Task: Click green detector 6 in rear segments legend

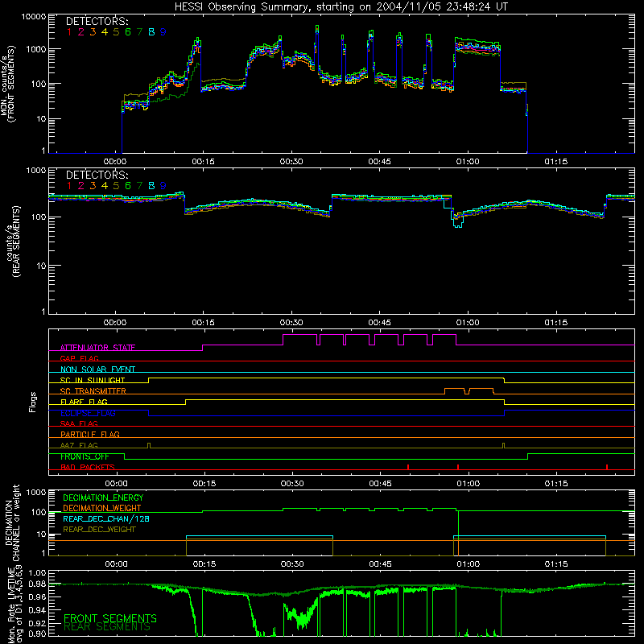Action: tap(128, 186)
